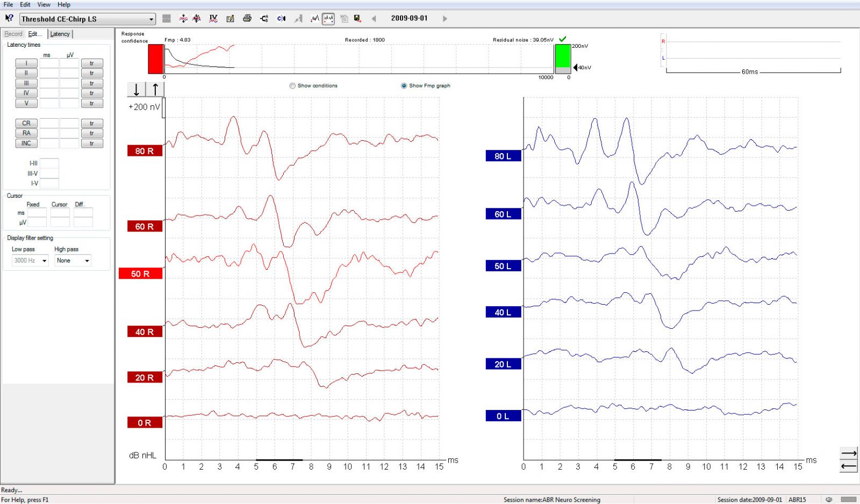Click the V latency marker button
The height and width of the screenshot is (504, 860).
pyautogui.click(x=25, y=103)
